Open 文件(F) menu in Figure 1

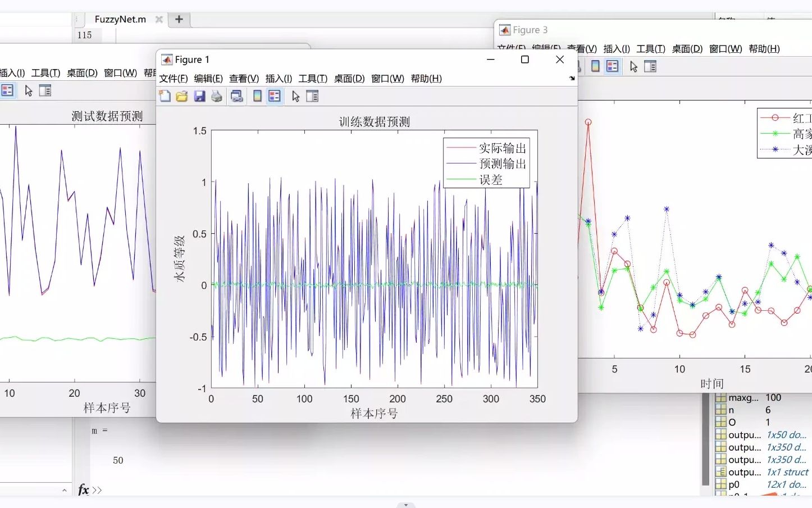point(173,79)
